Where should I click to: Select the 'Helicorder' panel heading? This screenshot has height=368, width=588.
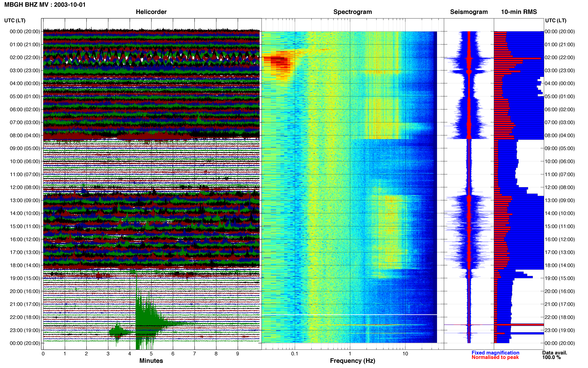(151, 12)
